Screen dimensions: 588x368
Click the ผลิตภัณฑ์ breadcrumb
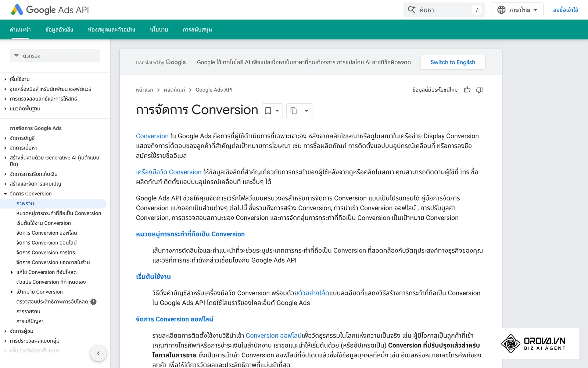pos(175,90)
